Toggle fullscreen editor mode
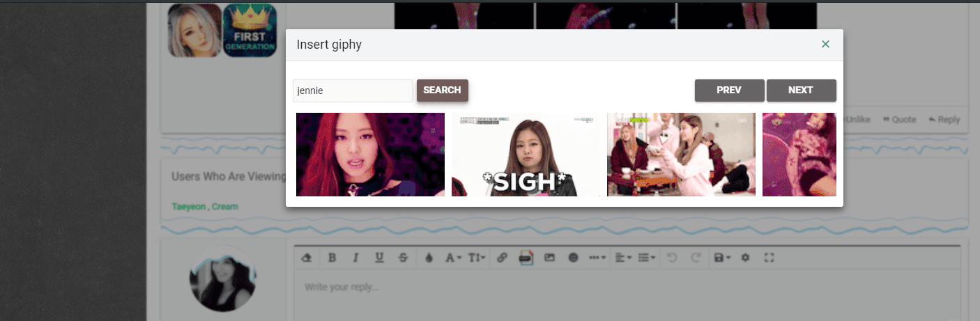The width and height of the screenshot is (980, 321). pyautogui.click(x=770, y=258)
